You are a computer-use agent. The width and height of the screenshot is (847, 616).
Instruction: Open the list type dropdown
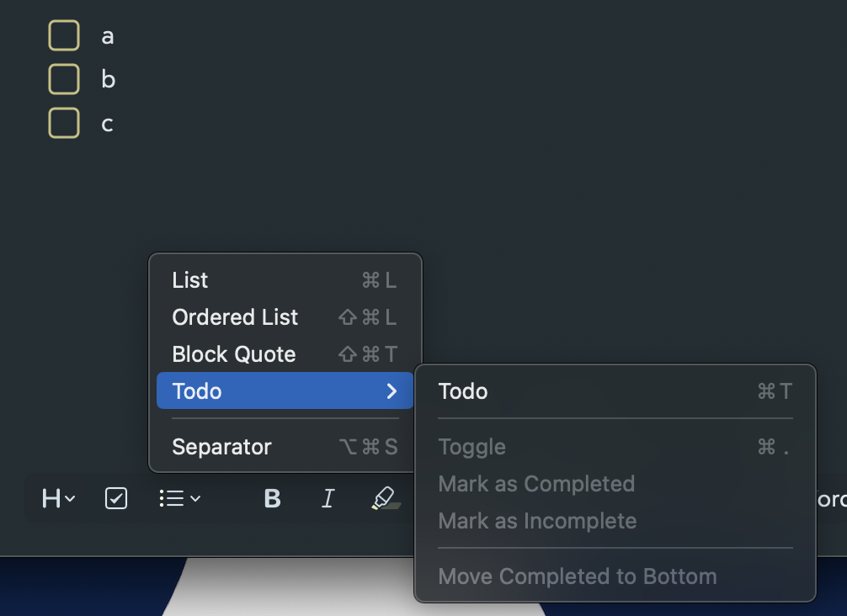click(x=179, y=498)
